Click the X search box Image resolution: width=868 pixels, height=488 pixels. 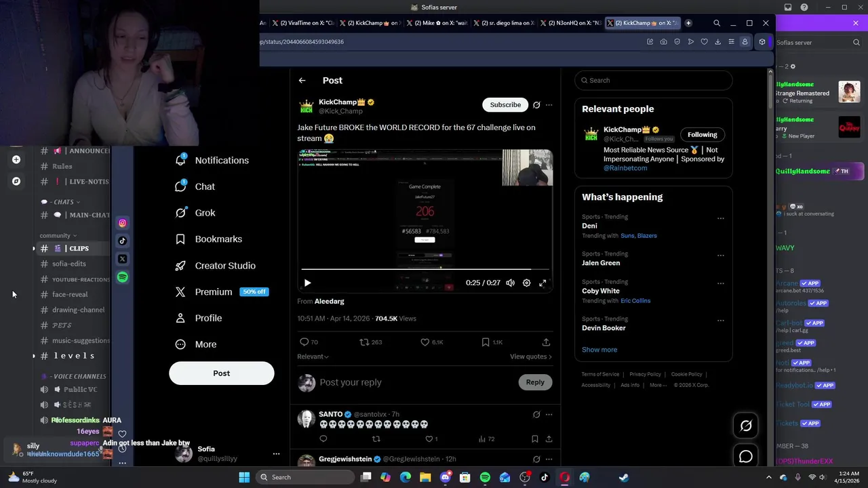pyautogui.click(x=654, y=80)
